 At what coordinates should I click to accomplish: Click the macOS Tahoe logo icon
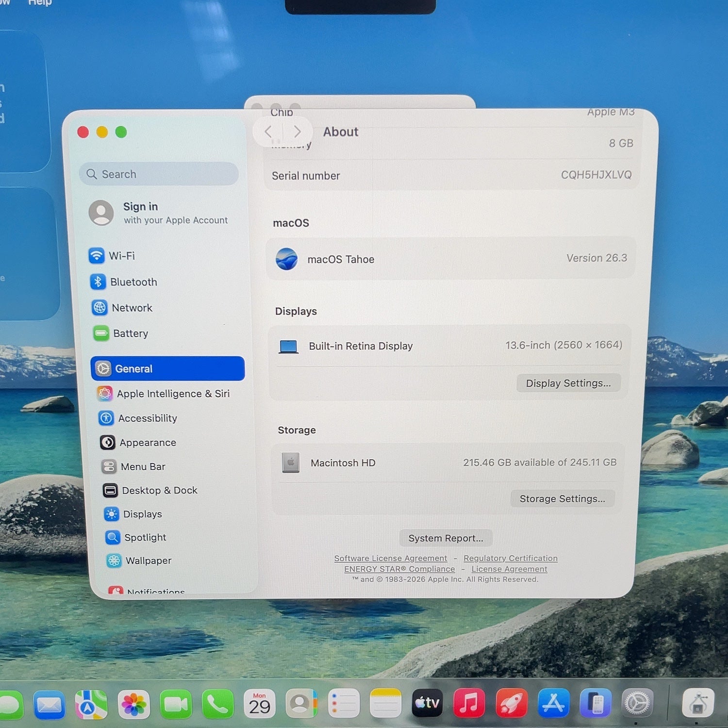tap(287, 259)
